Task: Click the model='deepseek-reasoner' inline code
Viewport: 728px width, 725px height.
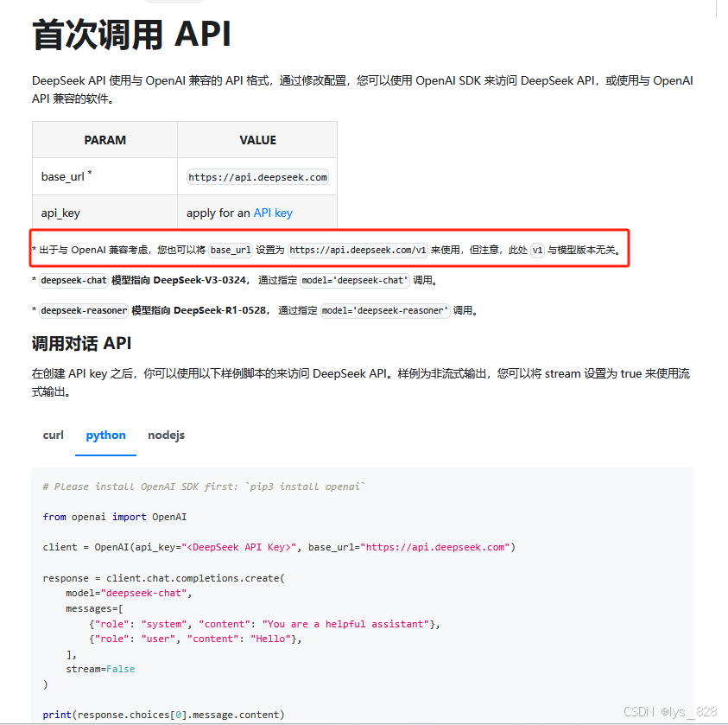Action: click(385, 311)
